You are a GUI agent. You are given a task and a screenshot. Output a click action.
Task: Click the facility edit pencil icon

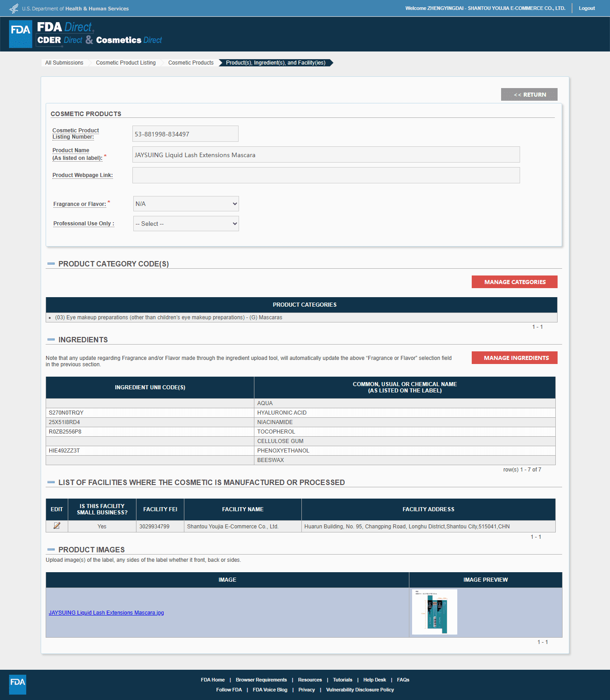pyautogui.click(x=57, y=526)
